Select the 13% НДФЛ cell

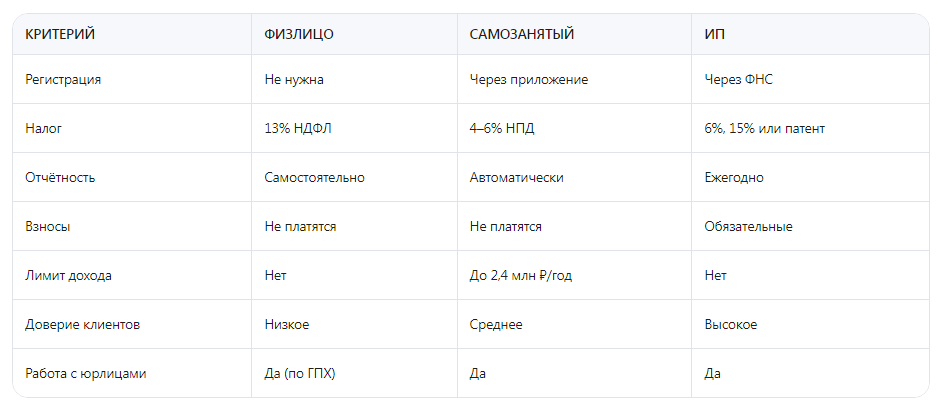(298, 129)
